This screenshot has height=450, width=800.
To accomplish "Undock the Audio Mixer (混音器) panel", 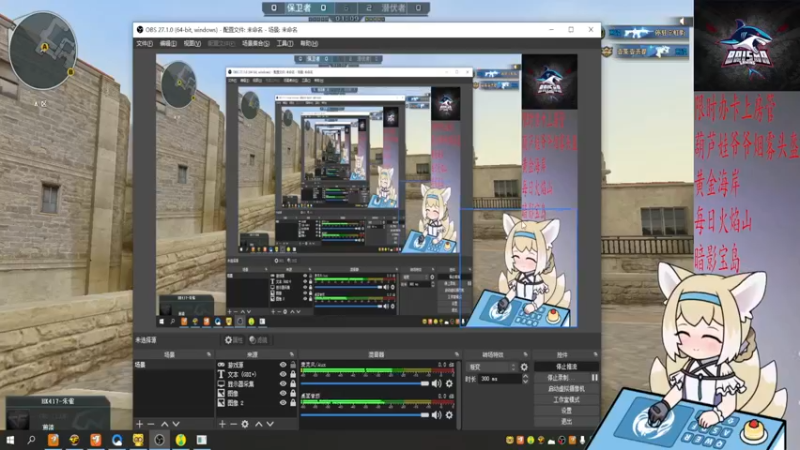I will coord(457,354).
